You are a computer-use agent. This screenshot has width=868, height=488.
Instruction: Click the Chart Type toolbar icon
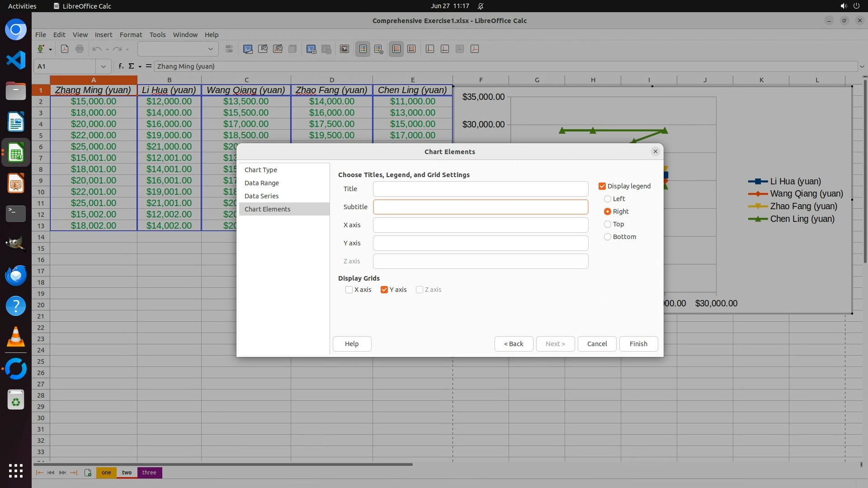pyautogui.click(x=248, y=49)
